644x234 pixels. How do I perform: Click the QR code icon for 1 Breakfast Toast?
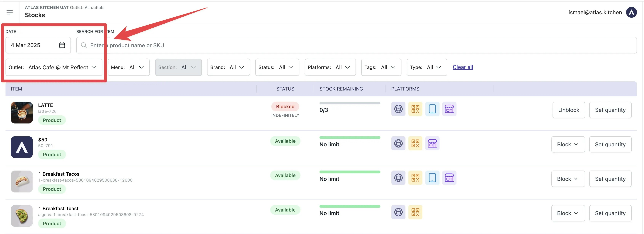[x=415, y=212]
